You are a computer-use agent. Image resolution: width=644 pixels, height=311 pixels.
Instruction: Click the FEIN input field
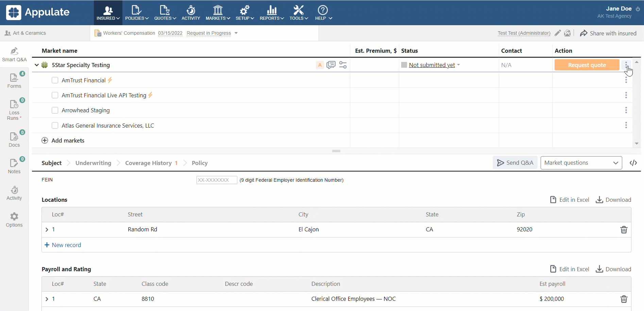coord(217,180)
